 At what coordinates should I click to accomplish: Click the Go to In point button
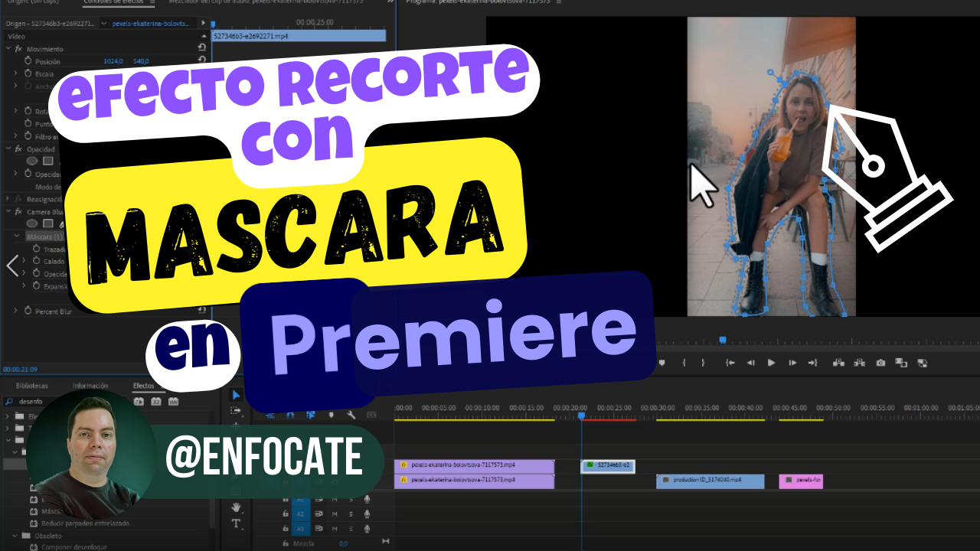coord(730,363)
